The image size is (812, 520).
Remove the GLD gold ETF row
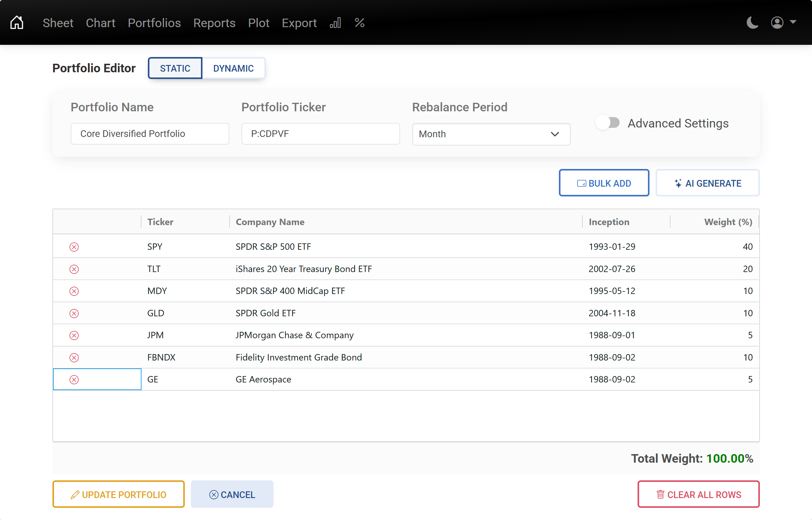click(74, 313)
